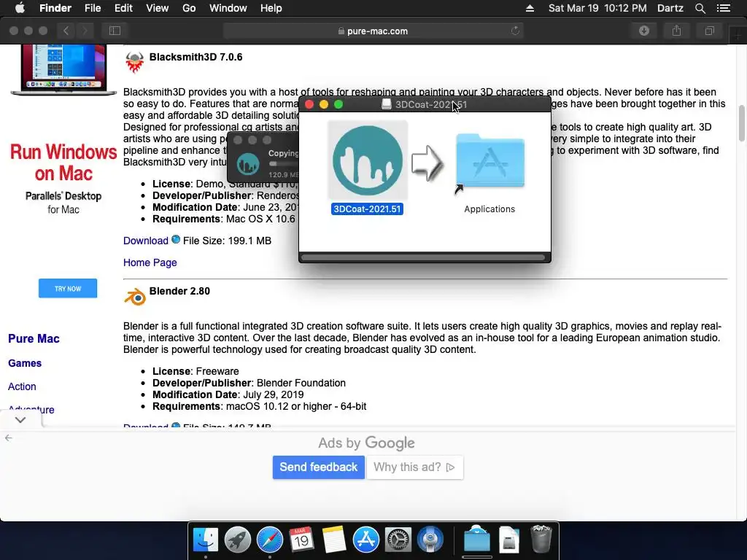Click the date and time in menu bar
This screenshot has height=560, width=747.
597,8
